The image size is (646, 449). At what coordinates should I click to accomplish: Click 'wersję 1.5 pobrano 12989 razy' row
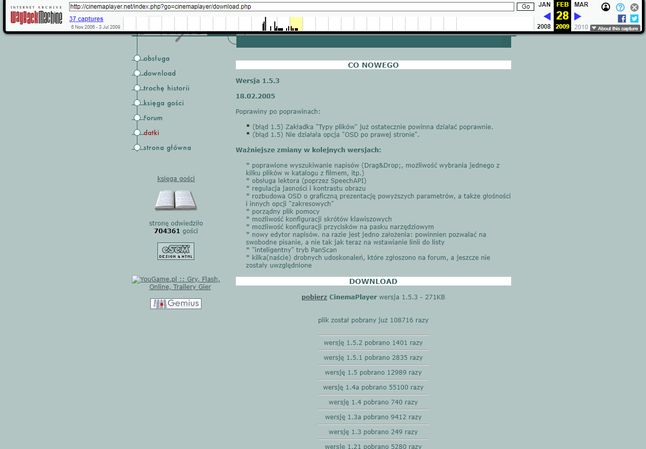(373, 372)
